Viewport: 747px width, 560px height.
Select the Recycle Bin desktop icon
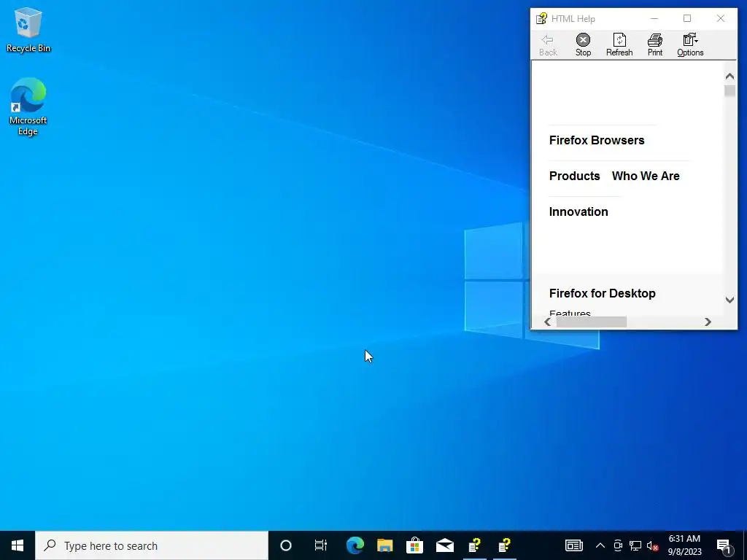pos(28,31)
